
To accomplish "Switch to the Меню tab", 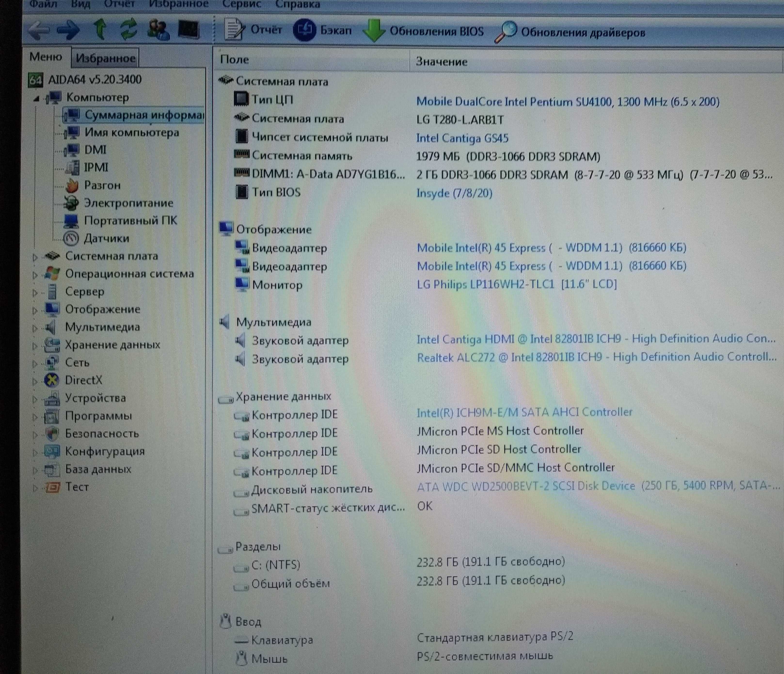I will (46, 57).
